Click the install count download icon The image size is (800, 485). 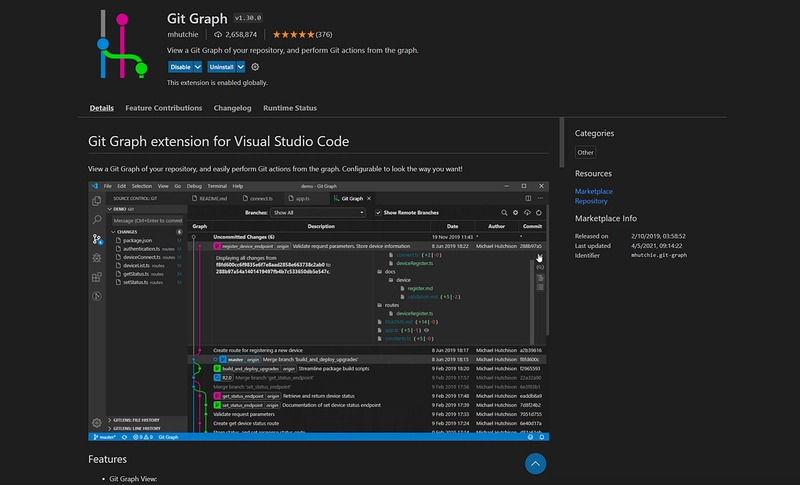tap(218, 35)
